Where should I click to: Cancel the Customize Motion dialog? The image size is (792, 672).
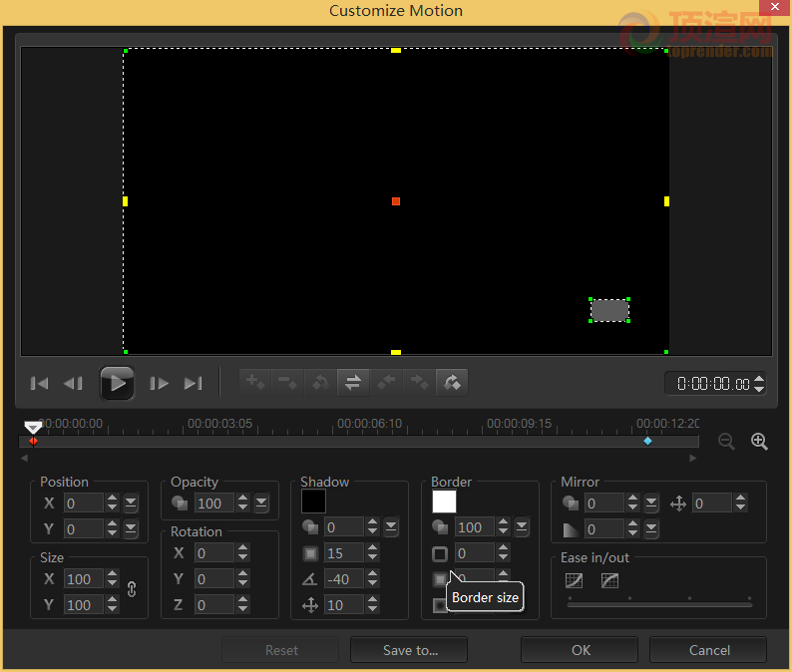pos(708,650)
